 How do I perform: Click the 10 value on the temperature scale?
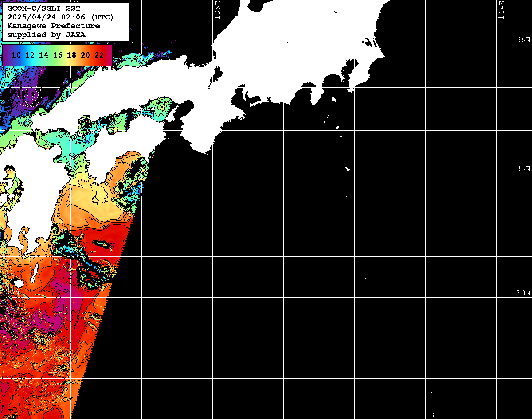(x=16, y=55)
